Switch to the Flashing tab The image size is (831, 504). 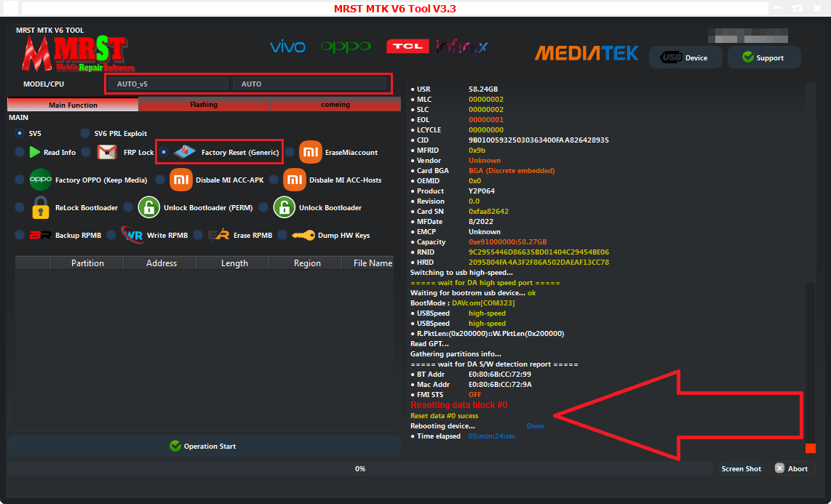pyautogui.click(x=204, y=105)
